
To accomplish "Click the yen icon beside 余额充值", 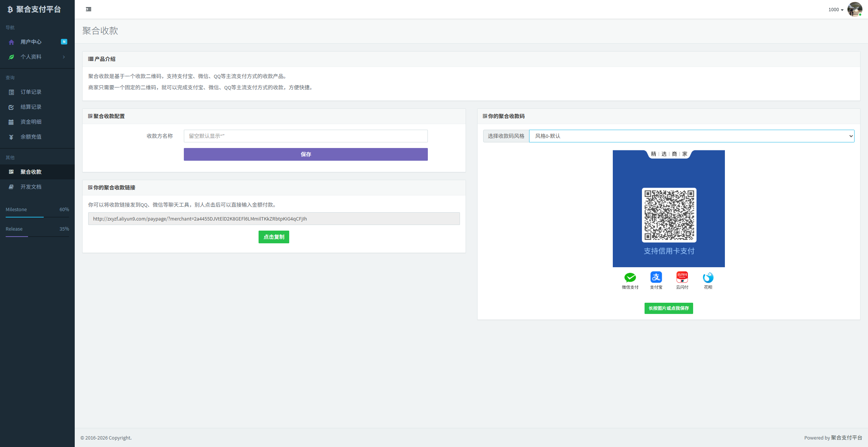I will tap(11, 137).
